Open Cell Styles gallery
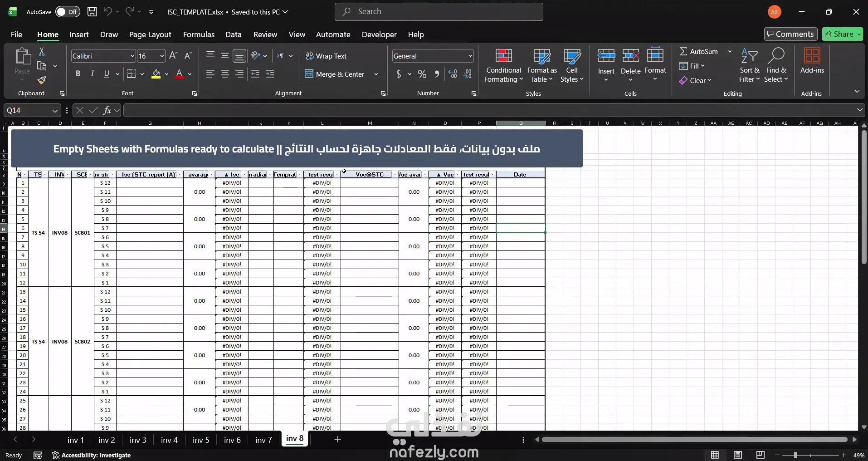The height and width of the screenshot is (461, 868). pyautogui.click(x=572, y=66)
